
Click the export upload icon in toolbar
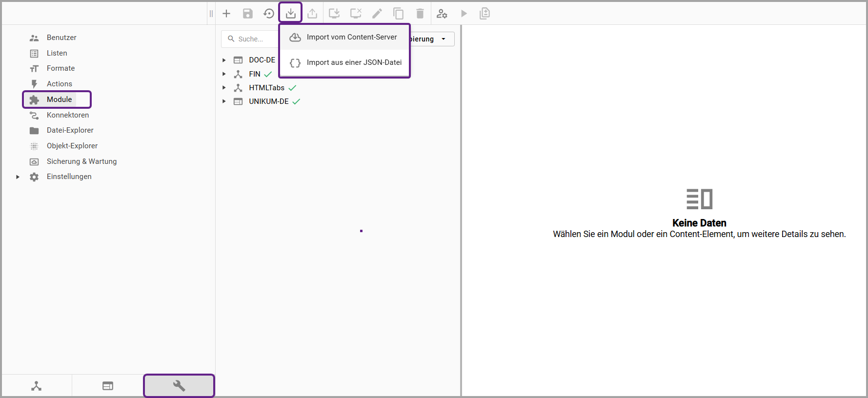click(312, 14)
